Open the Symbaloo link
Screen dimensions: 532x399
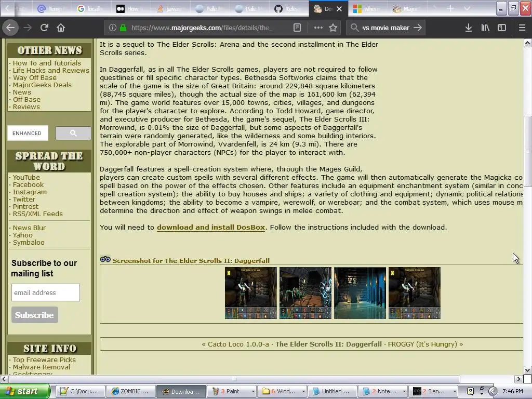(x=29, y=242)
